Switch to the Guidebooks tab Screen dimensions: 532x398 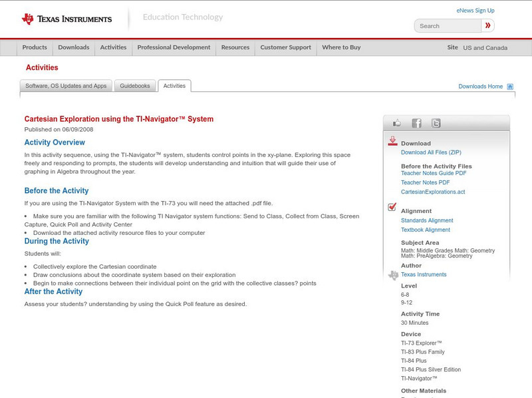135,86
